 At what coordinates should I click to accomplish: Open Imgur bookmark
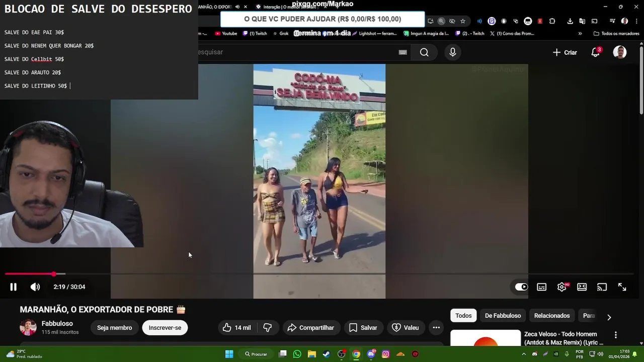(x=426, y=34)
